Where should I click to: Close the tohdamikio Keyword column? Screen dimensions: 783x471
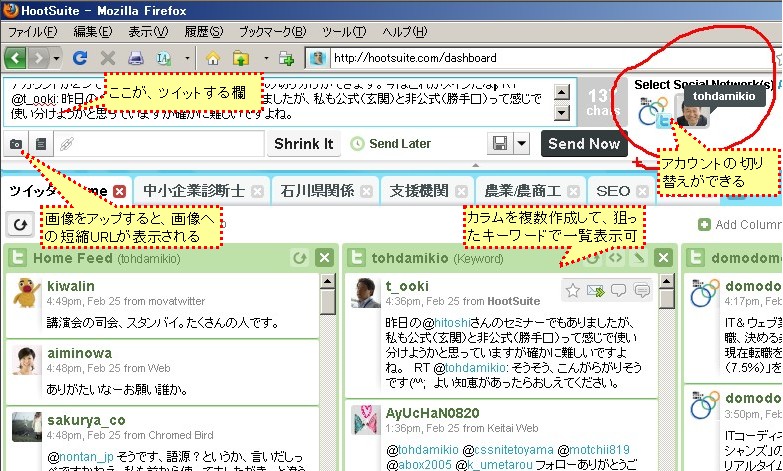[x=663, y=258]
